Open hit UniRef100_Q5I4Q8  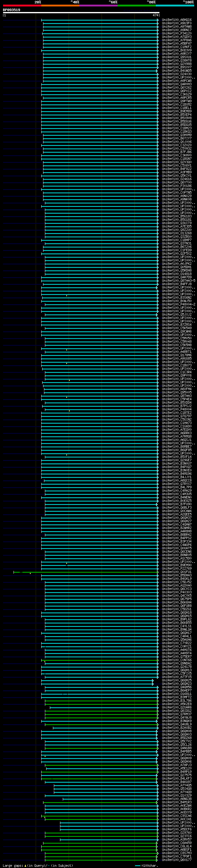pyautogui.click(x=177, y=789)
